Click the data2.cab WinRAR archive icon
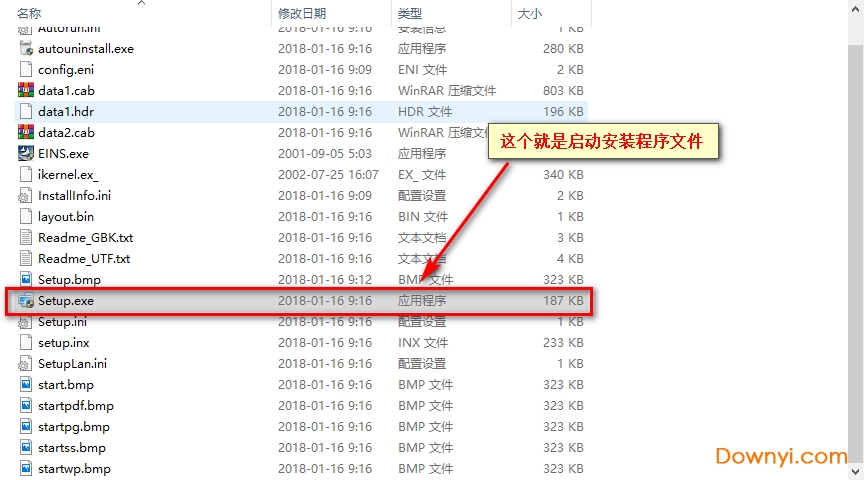864x480 pixels. [x=26, y=132]
